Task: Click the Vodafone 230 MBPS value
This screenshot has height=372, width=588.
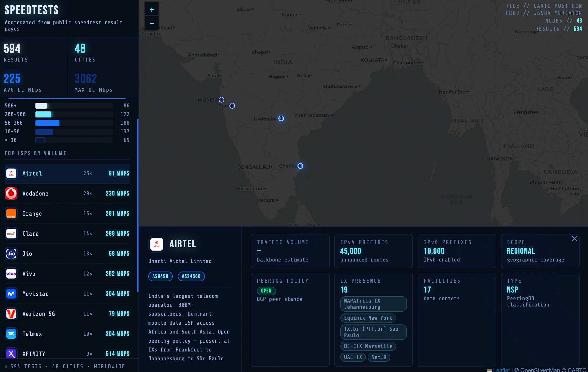Action: coord(118,193)
